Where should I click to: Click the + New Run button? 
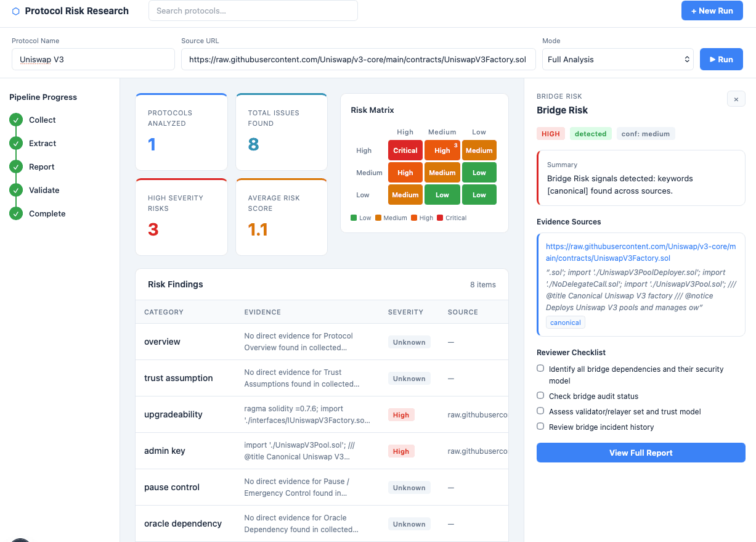[712, 10]
